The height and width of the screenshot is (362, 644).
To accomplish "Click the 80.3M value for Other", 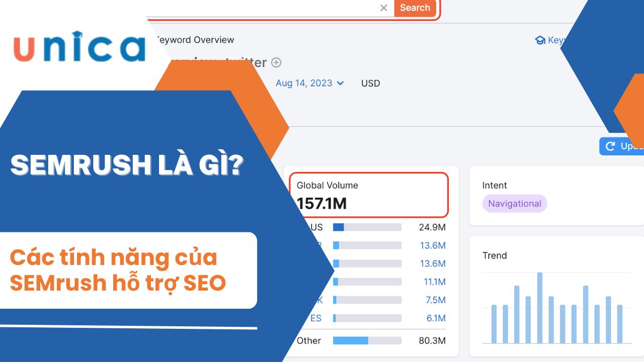I will click(432, 340).
